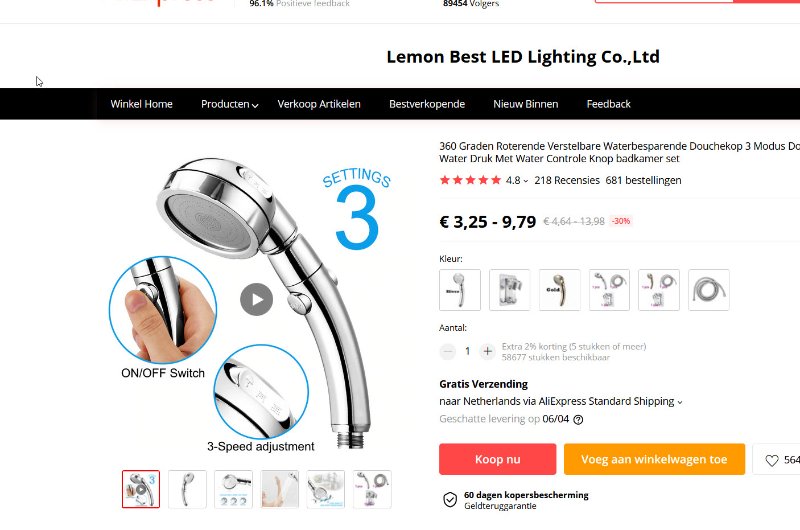Screen dimensions: 800x530
Task: Click the Koop nu button
Action: [x=497, y=459]
